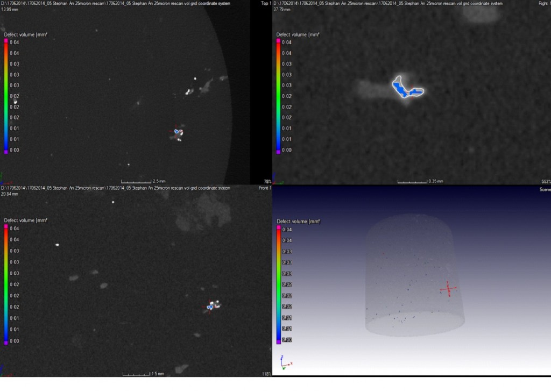Click the defect volume color bar in 3D scene
The height and width of the screenshot is (392, 551).
click(279, 285)
